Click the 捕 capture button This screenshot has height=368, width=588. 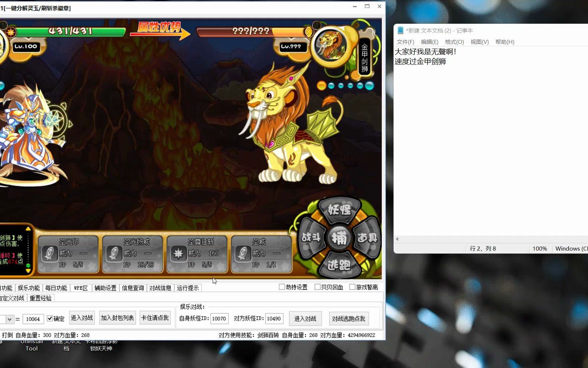pos(339,239)
